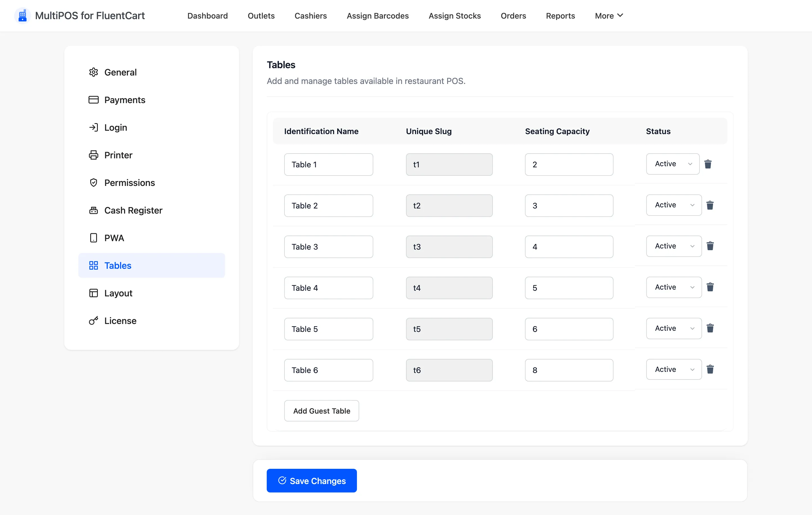Select Payments settings tab
The height and width of the screenshot is (515, 812).
coord(151,100)
